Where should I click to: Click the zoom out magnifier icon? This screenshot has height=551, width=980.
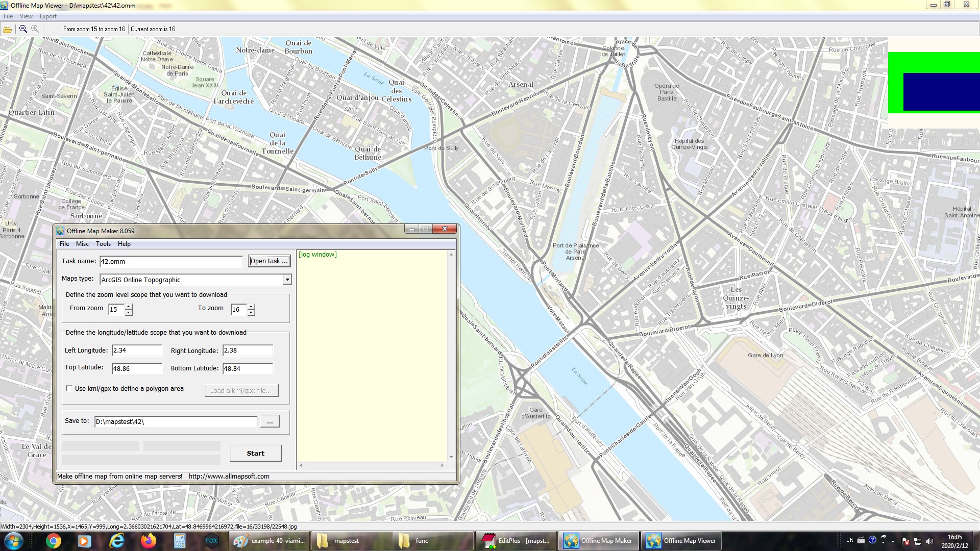(23, 29)
